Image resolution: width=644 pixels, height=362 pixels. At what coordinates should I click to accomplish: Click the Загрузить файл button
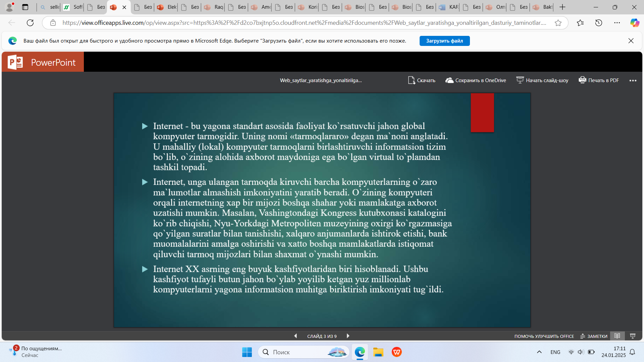444,41
